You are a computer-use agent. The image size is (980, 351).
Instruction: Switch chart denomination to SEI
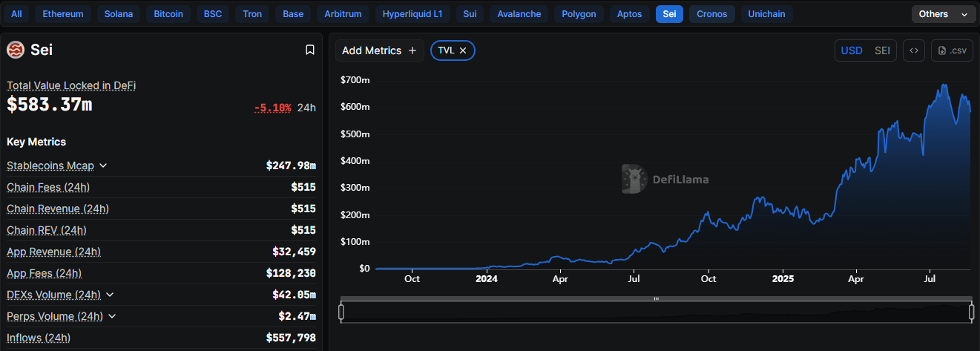pyautogui.click(x=882, y=50)
